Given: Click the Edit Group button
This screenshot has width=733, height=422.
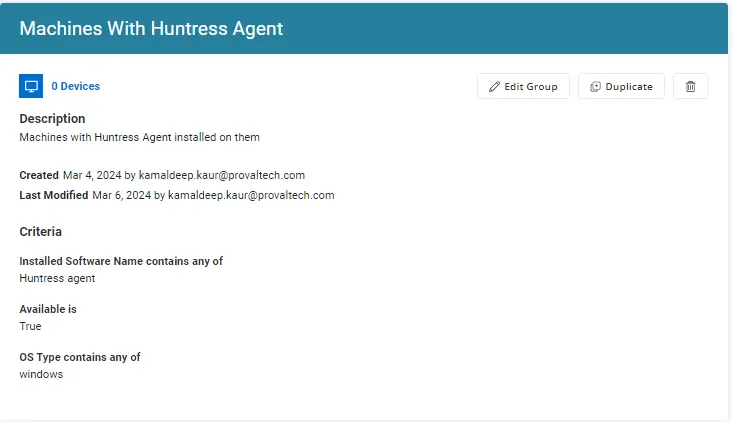Looking at the screenshot, I should pyautogui.click(x=523, y=86).
